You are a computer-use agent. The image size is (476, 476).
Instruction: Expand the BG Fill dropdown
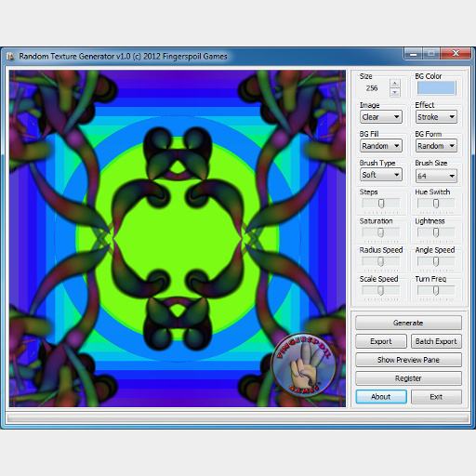click(381, 146)
